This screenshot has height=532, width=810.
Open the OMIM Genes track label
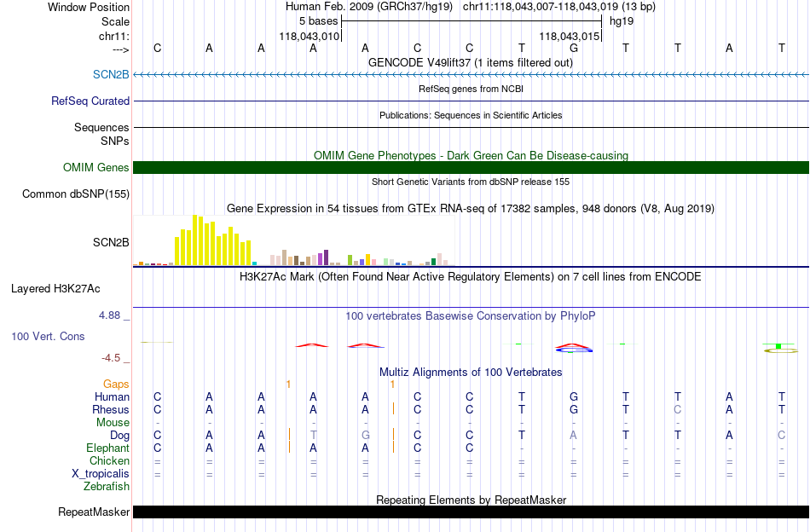(x=96, y=167)
